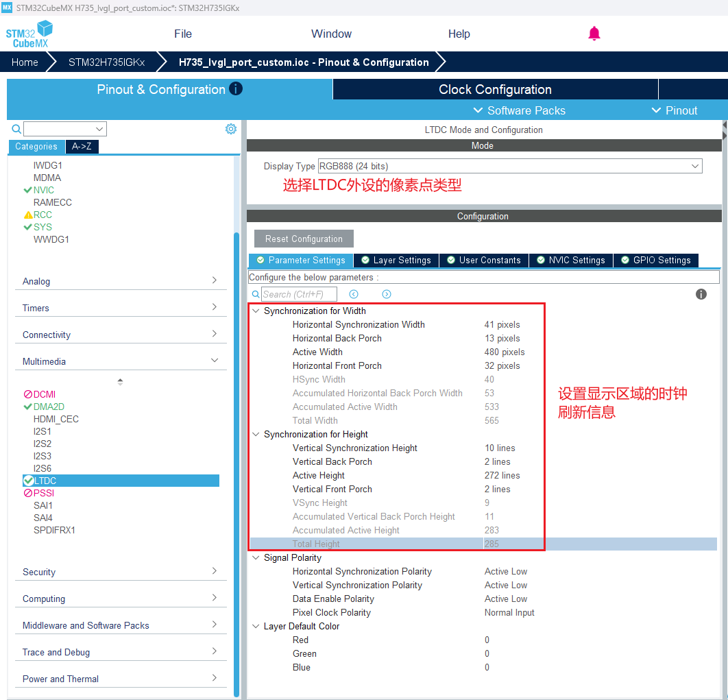Select LTDC in the Multimedia list
728x700 pixels.
(x=121, y=481)
